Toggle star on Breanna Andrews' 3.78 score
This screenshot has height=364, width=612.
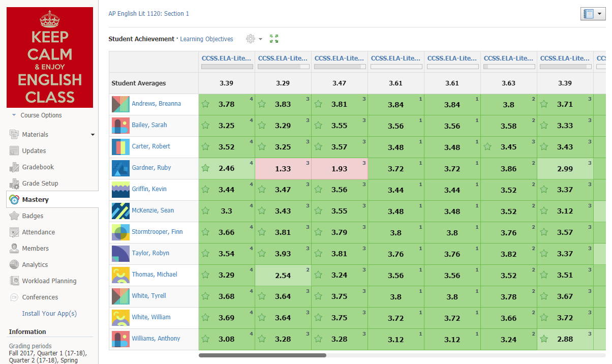point(205,104)
